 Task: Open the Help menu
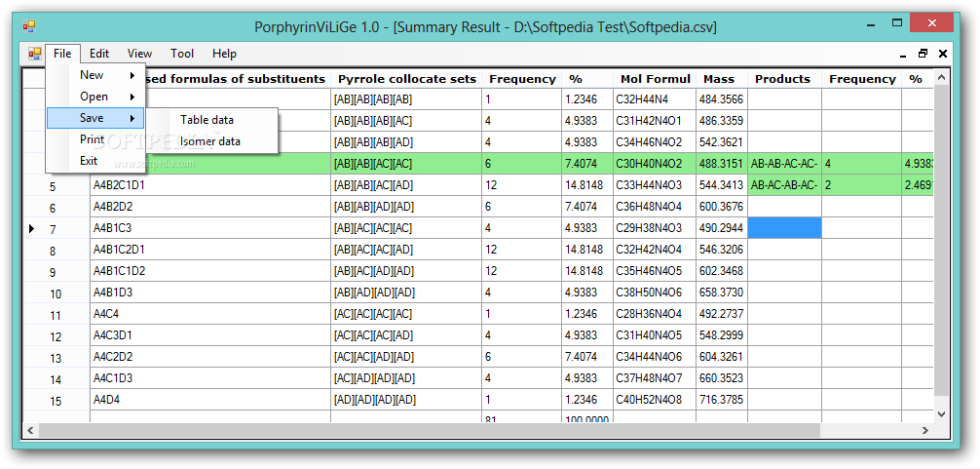click(x=224, y=54)
